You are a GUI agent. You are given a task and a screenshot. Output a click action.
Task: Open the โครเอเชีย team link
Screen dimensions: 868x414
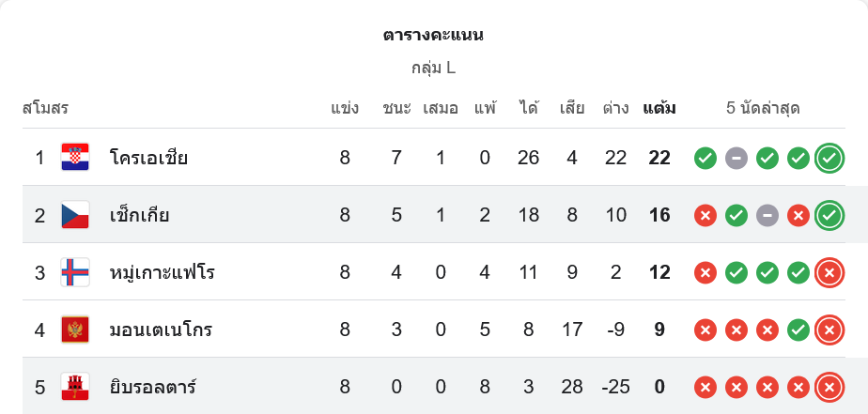(x=148, y=158)
